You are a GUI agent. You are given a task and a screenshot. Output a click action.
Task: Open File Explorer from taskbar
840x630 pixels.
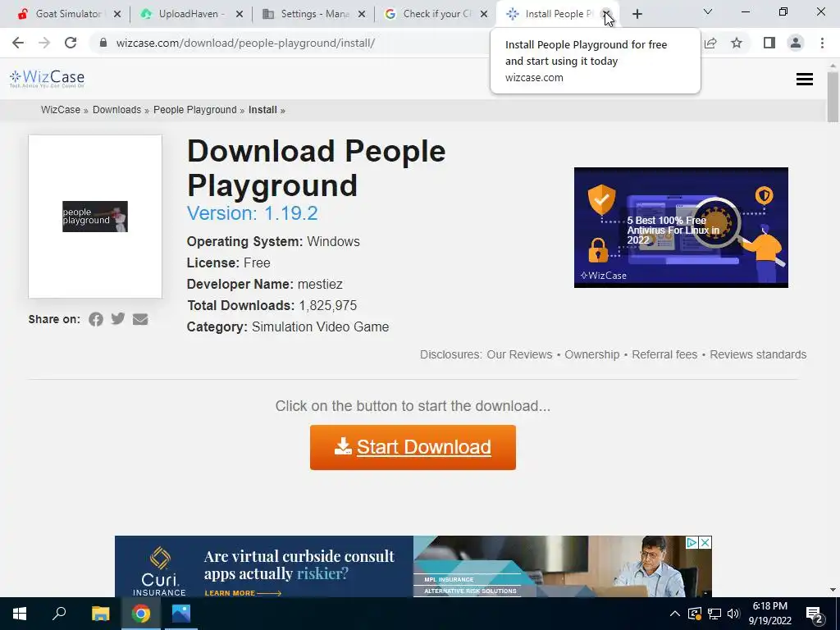(100, 614)
